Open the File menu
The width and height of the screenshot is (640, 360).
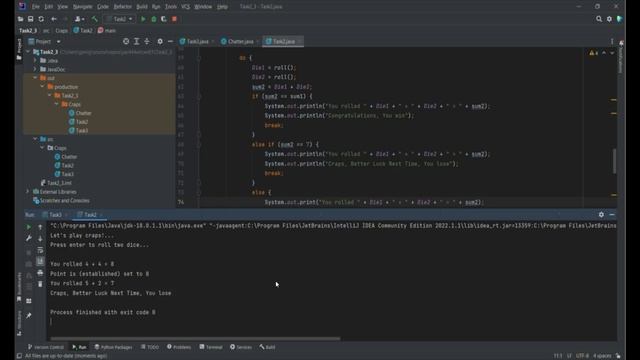(36, 7)
